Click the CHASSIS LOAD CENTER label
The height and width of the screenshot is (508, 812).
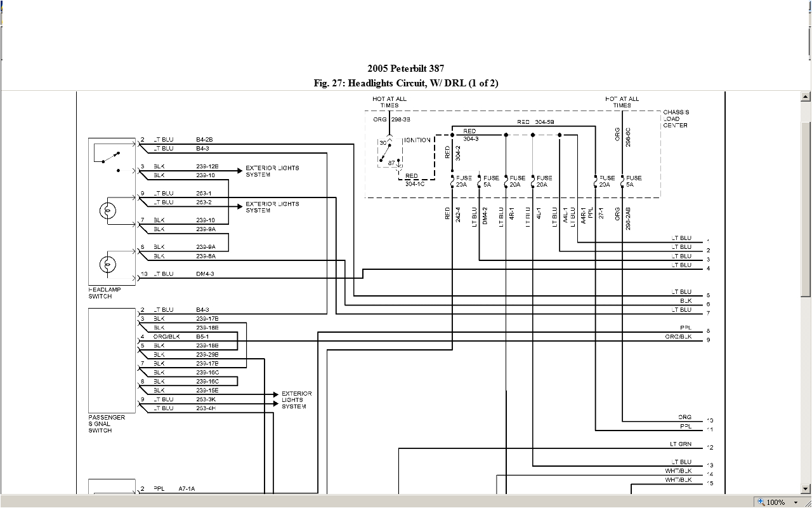tap(676, 119)
